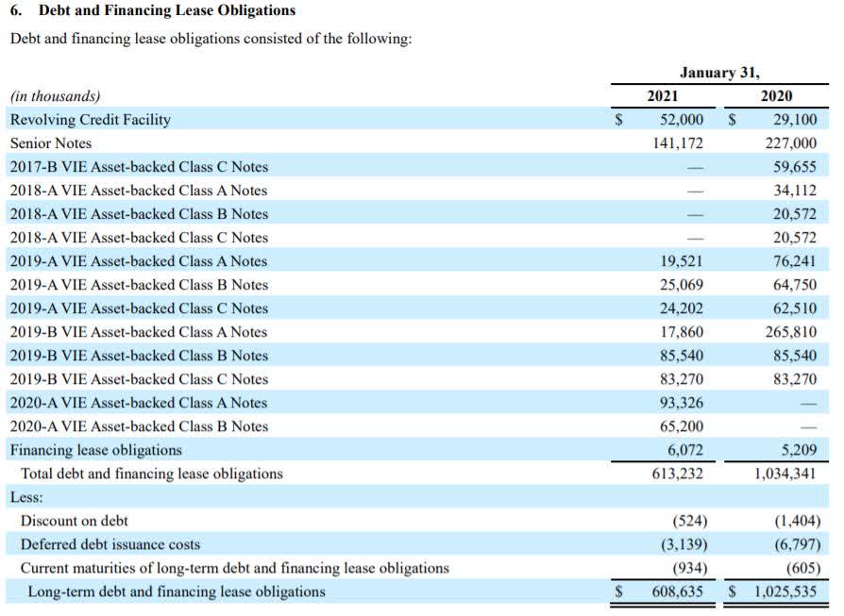Click the 2020-A Class A Notes value 93,326
The height and width of the screenshot is (616, 844).
point(682,403)
